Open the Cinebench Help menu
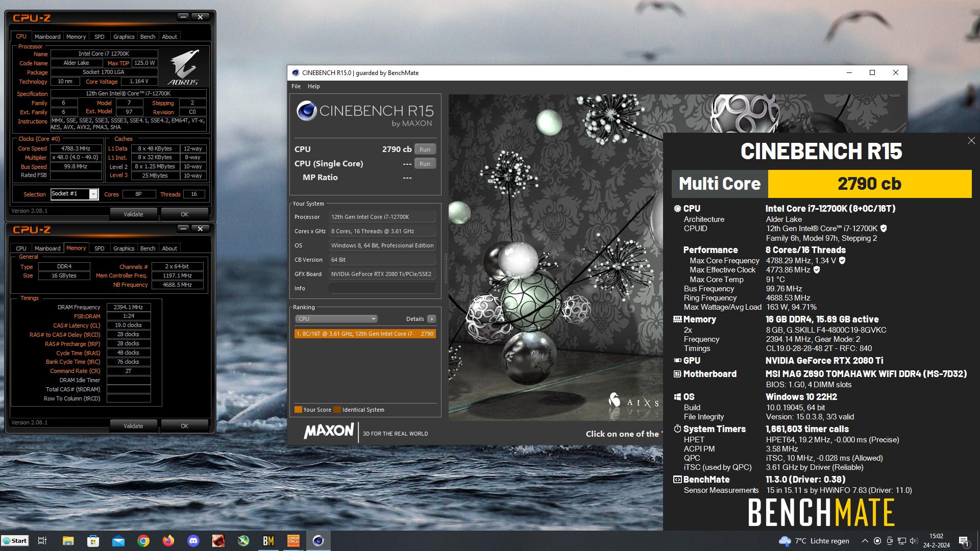 click(x=313, y=86)
